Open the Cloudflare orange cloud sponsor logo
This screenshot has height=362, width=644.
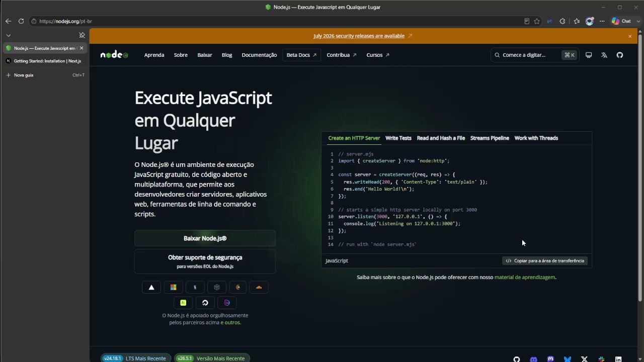pyautogui.click(x=259, y=288)
